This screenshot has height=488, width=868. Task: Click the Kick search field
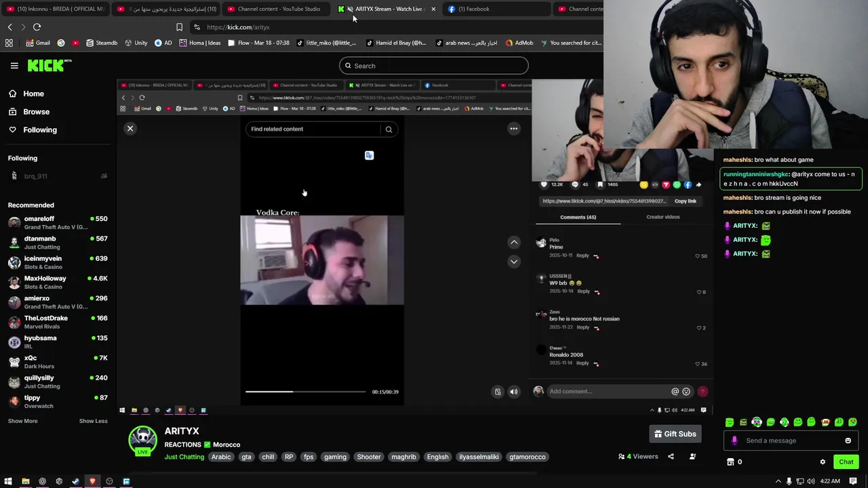tap(434, 66)
